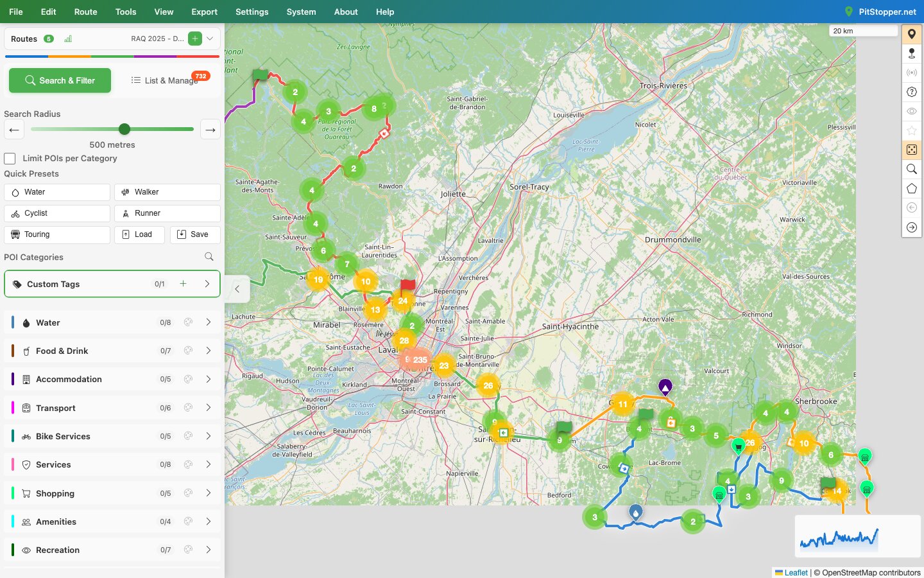Screen dimensions: 924x578
Task: Select the pentagon polygon draw tool
Action: 912,188
